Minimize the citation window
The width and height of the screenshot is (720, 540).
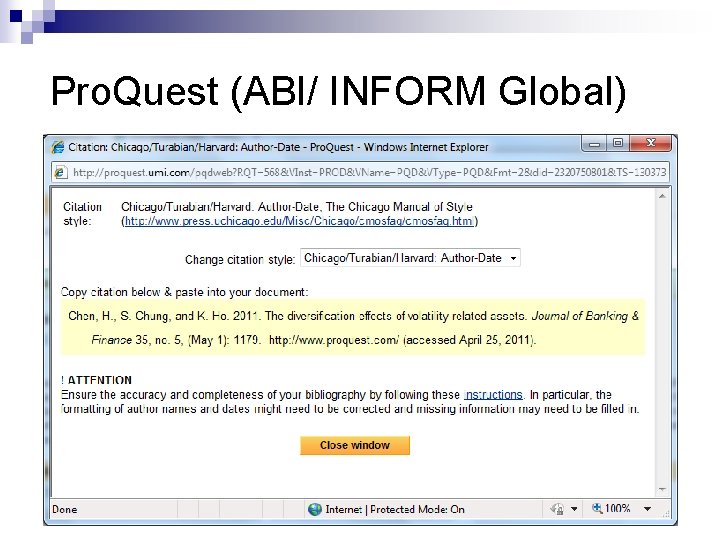point(594,143)
